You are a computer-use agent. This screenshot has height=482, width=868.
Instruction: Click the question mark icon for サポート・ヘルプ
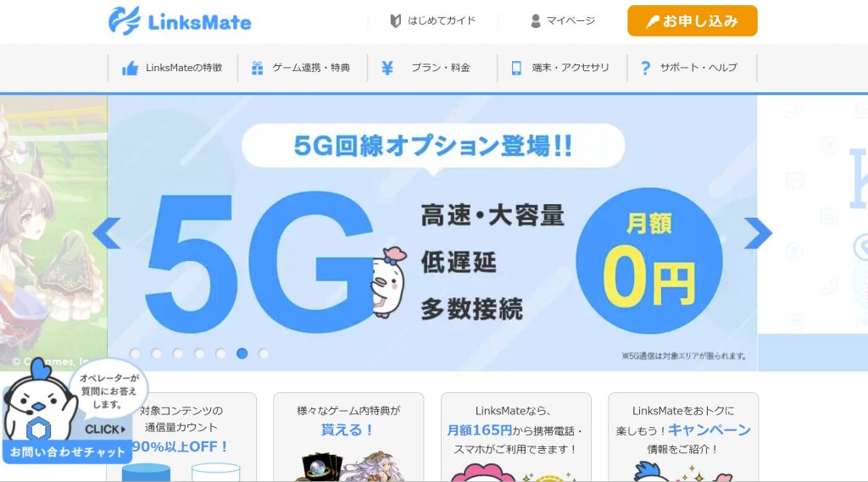click(x=645, y=68)
